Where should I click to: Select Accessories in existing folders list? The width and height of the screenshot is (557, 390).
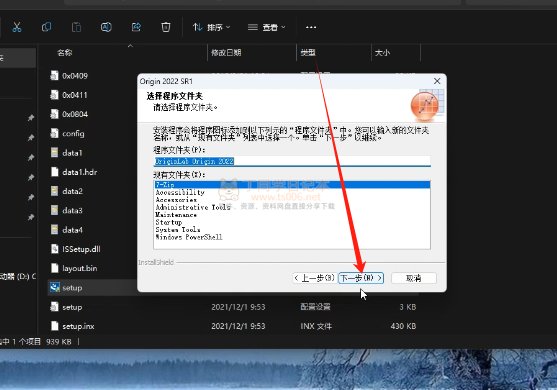176,200
